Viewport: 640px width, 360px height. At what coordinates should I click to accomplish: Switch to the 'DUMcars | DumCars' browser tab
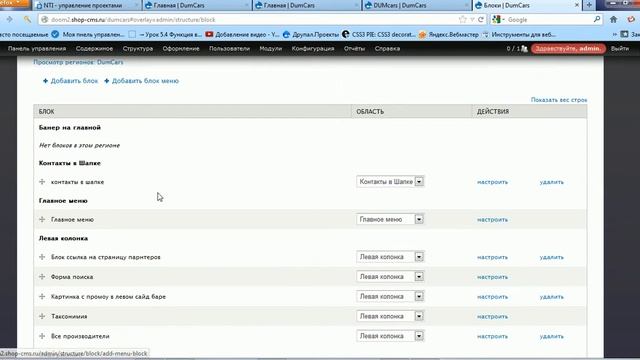[x=416, y=5]
